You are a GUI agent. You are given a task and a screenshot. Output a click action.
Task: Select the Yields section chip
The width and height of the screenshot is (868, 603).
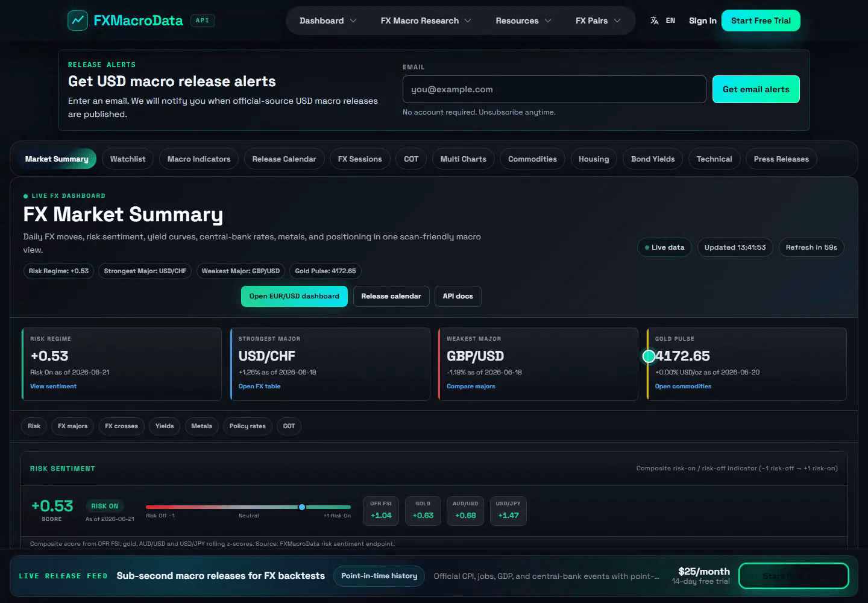165,426
